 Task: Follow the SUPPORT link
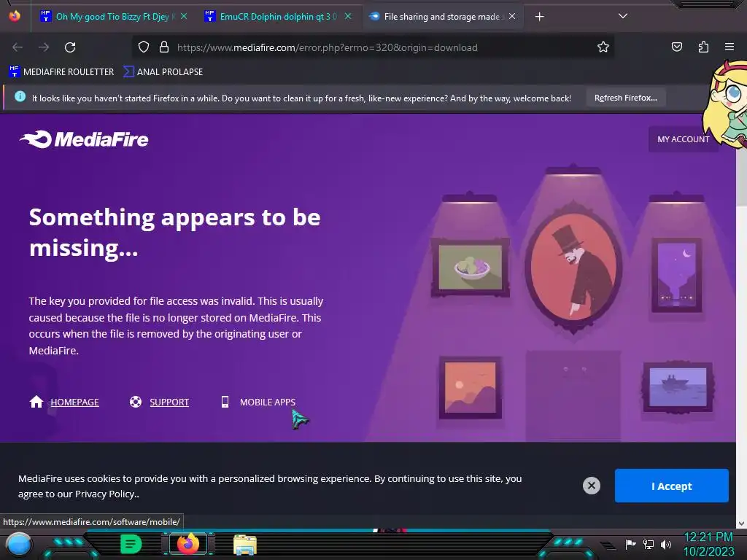pos(169,402)
